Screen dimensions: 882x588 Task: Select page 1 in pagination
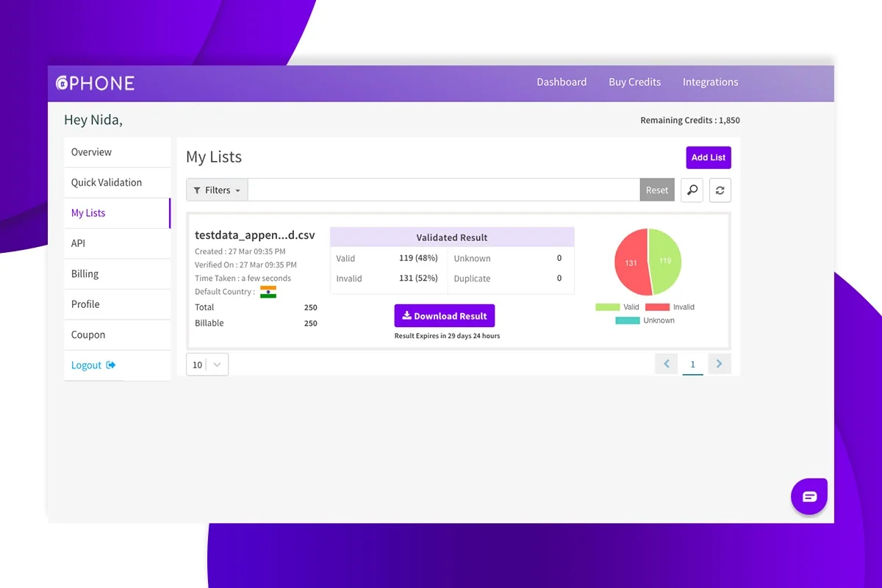point(692,365)
